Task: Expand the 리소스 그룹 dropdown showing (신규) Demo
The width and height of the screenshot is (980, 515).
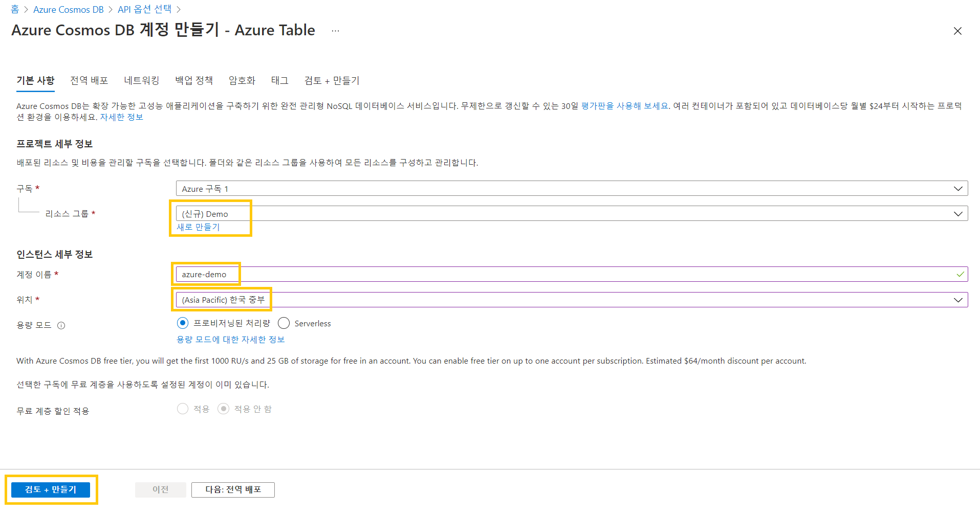Action: pyautogui.click(x=572, y=213)
